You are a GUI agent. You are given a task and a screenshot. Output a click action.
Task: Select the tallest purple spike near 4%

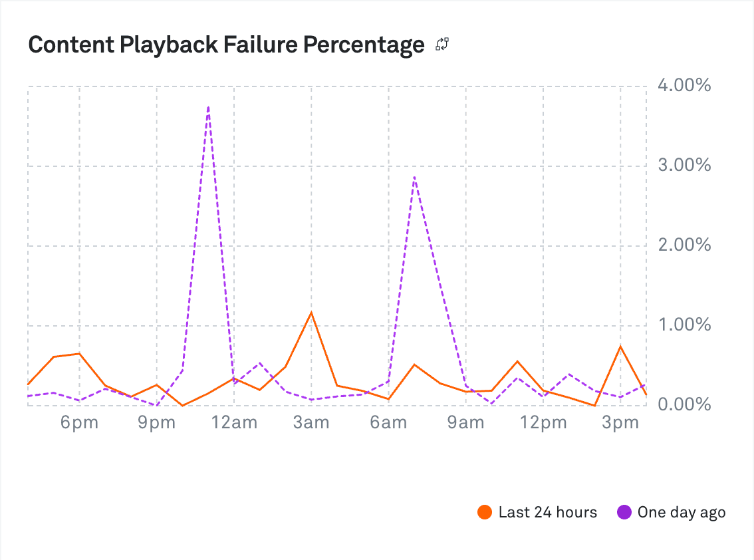pyautogui.click(x=208, y=107)
